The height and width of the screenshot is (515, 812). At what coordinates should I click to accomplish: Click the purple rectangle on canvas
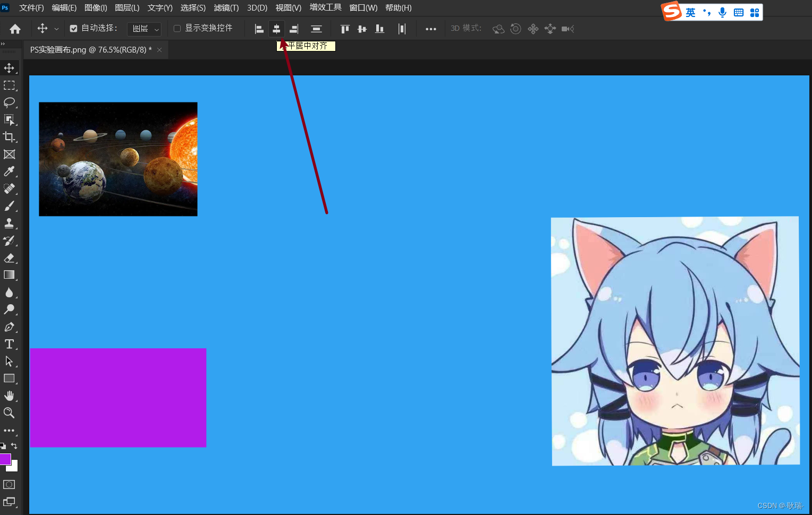pos(118,398)
